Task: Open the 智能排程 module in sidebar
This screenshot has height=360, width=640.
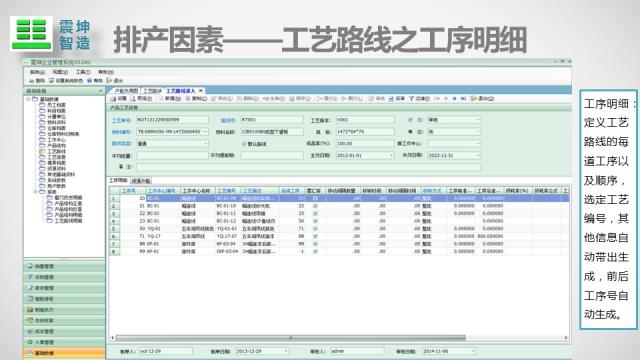Action: [x=64, y=299]
